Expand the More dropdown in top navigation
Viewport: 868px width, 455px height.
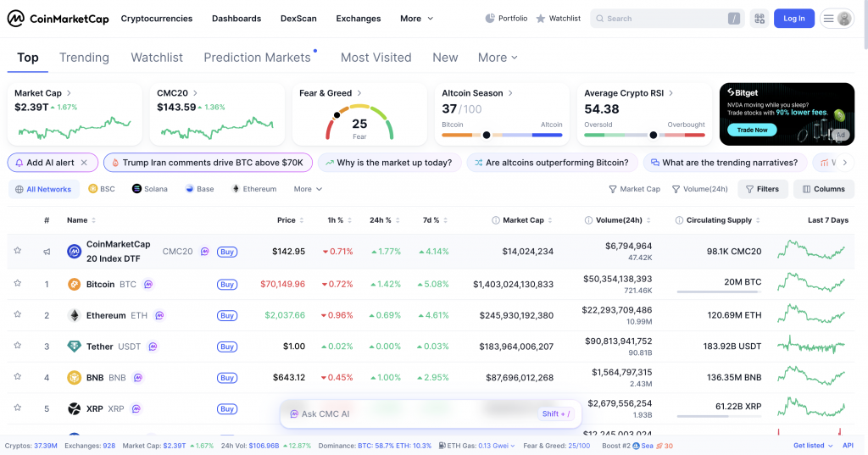tap(416, 18)
